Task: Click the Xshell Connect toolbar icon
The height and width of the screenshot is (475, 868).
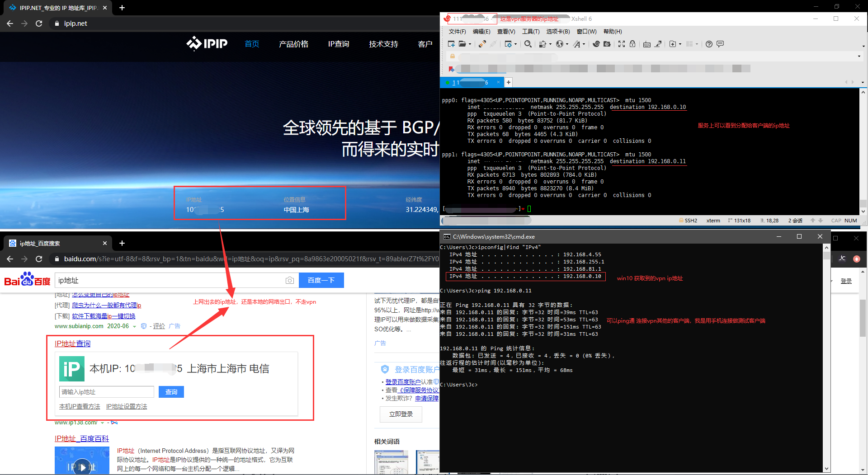Action: coord(482,44)
